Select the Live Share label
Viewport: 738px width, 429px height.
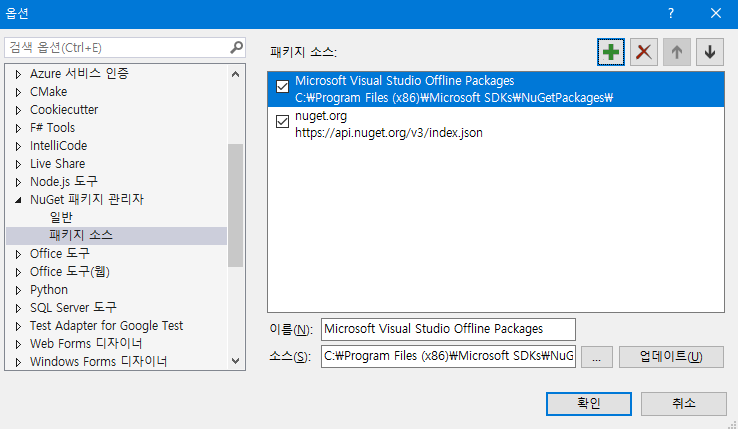[x=57, y=163]
